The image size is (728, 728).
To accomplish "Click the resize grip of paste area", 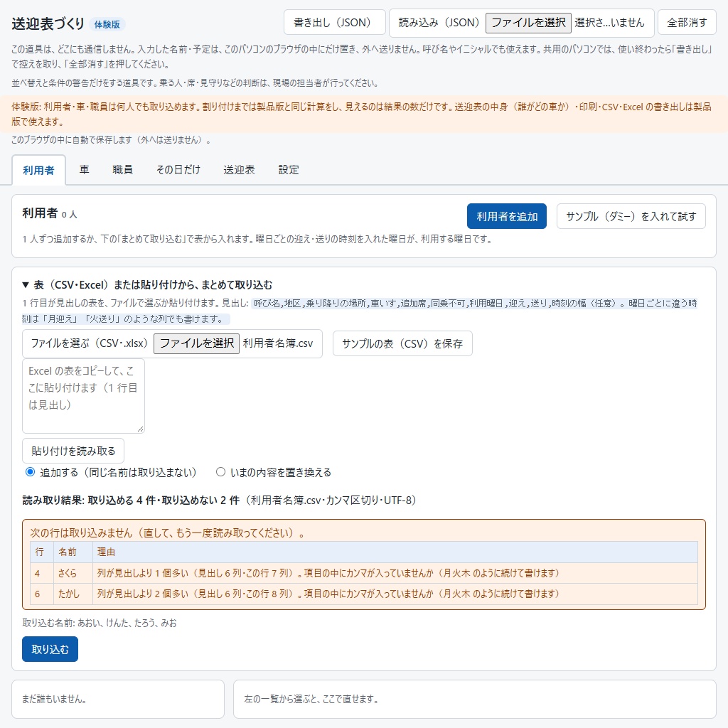I will click(x=141, y=429).
